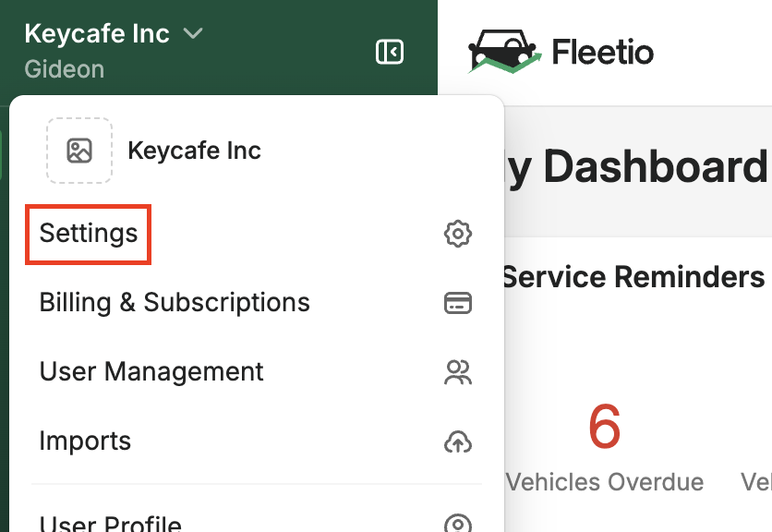
Task: Click the red 6 overdue count
Action: tap(604, 427)
